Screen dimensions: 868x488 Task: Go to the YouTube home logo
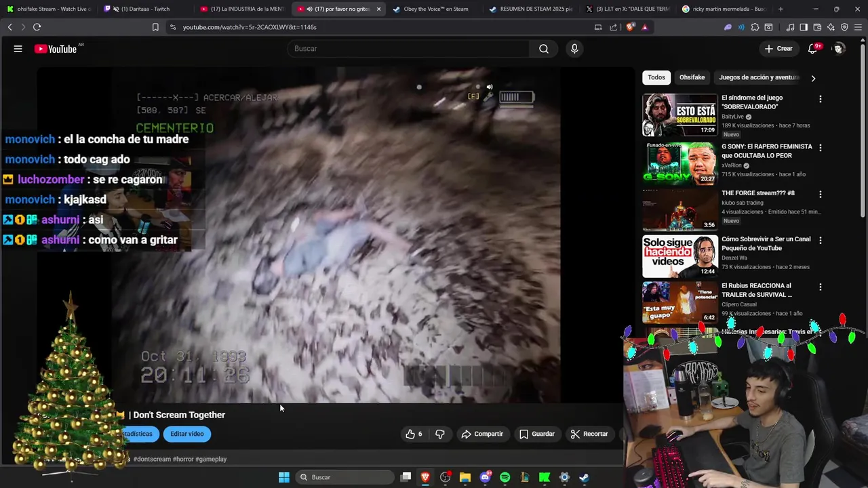pyautogui.click(x=56, y=49)
